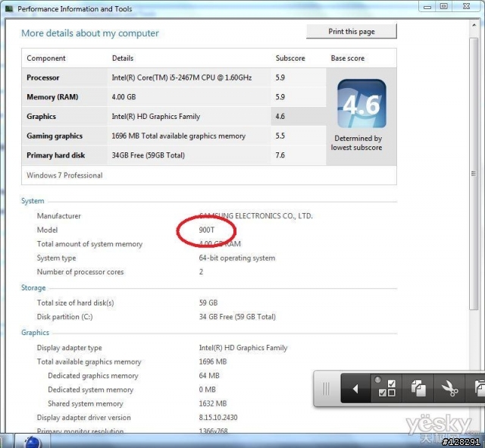The image size is (485, 448).
Task: Click the processor cores value 2
Action: [201, 272]
